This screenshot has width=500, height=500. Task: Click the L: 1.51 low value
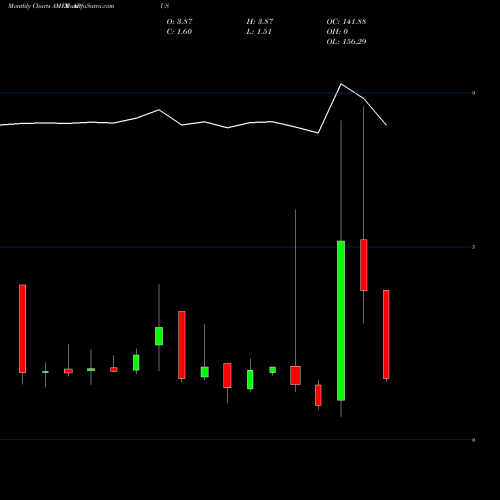click(259, 32)
